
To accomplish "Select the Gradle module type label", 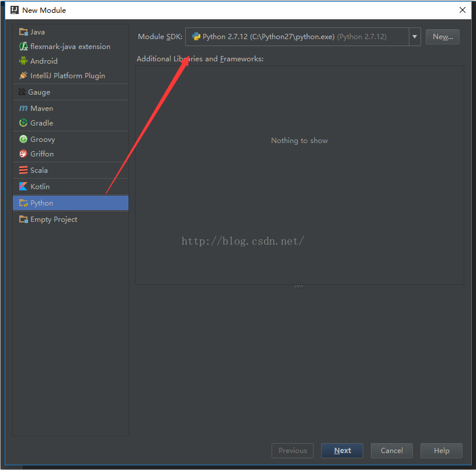I will pyautogui.click(x=42, y=123).
